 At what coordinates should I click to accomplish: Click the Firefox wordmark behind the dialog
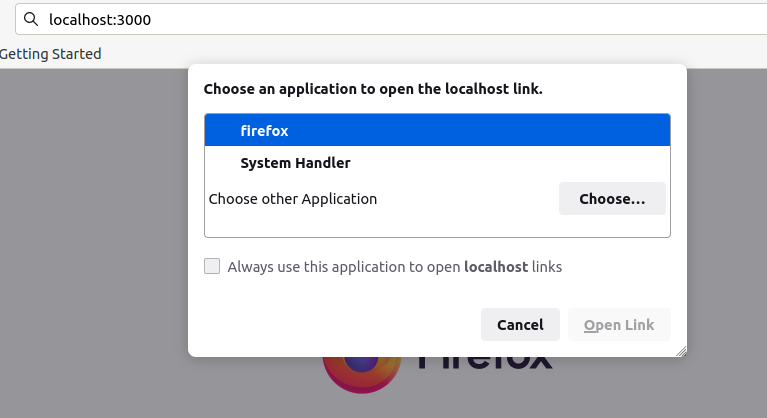point(485,363)
